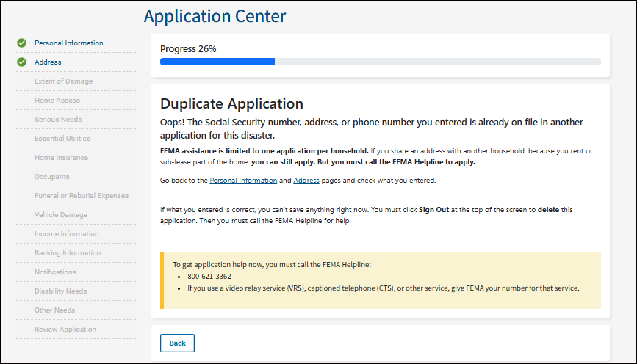Open Occupants sidebar step
The width and height of the screenshot is (637, 364).
pos(52,177)
